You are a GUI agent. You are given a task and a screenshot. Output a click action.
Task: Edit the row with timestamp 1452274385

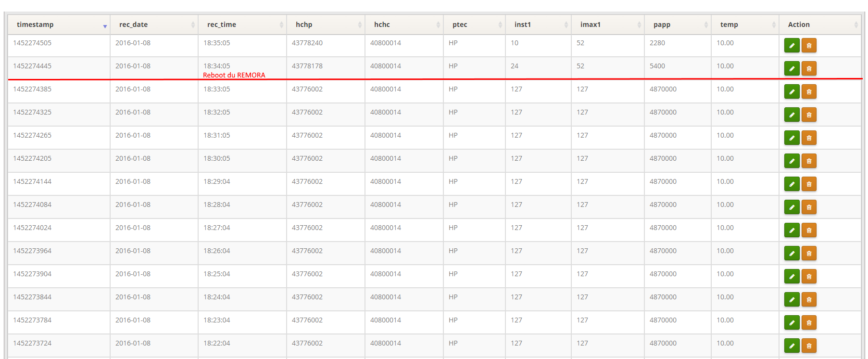pos(792,91)
